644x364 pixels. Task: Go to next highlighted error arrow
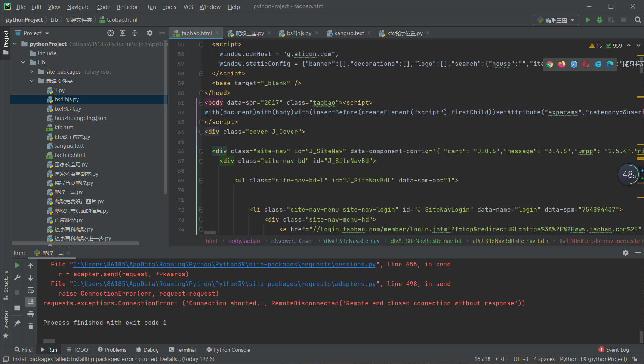[638, 46]
